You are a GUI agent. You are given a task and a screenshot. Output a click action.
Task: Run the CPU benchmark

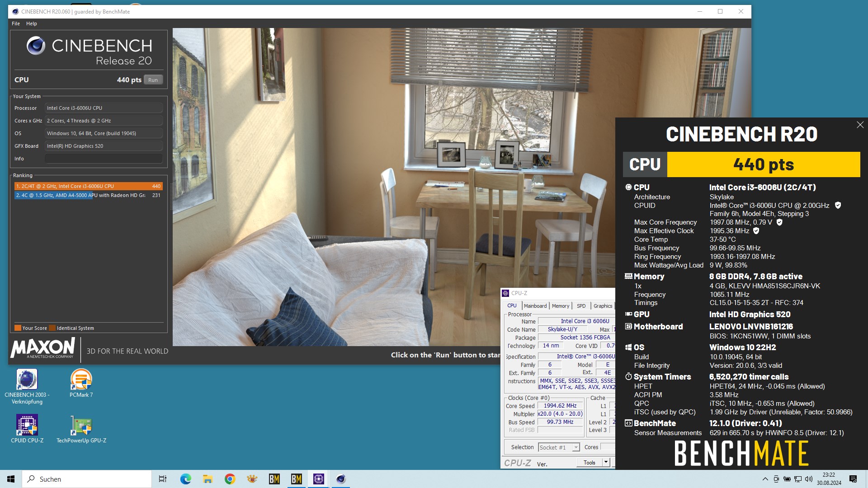(x=153, y=80)
